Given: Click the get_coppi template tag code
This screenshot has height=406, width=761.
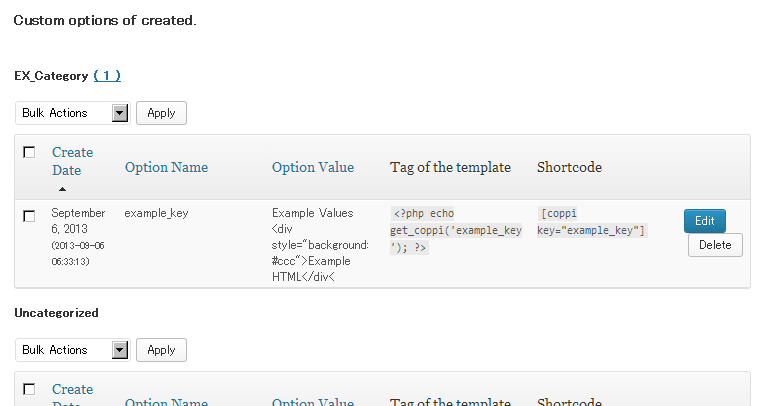Looking at the screenshot, I should pyautogui.click(x=456, y=230).
